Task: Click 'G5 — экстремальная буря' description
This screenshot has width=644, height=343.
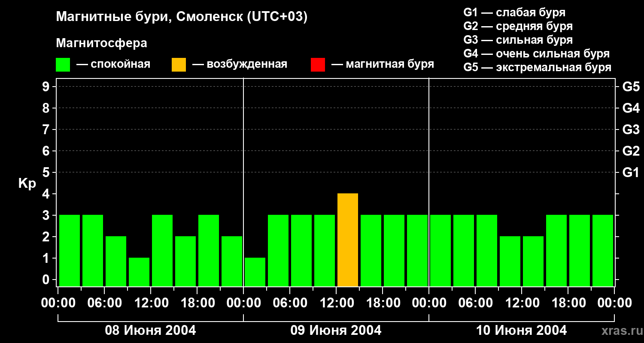Action: click(x=538, y=67)
